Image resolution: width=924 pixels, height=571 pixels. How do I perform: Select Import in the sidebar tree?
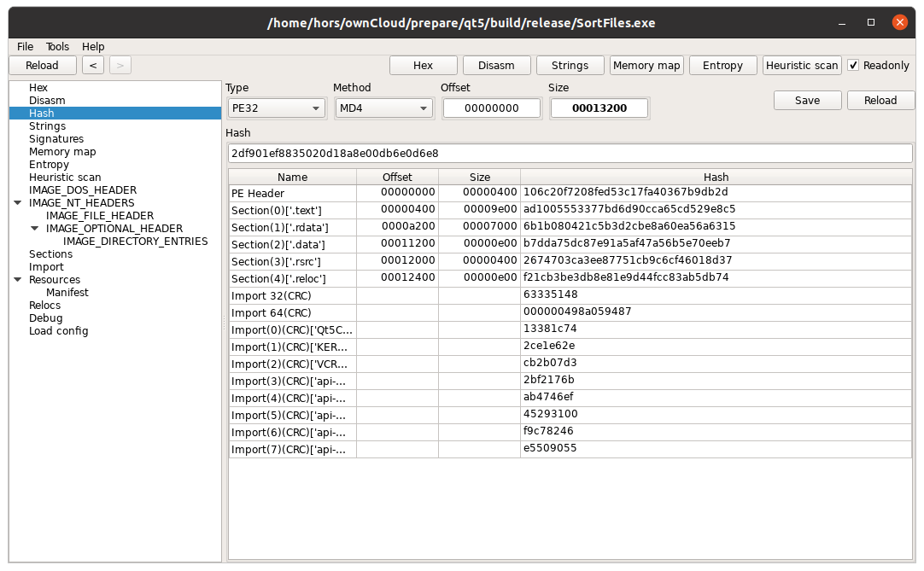tap(46, 267)
